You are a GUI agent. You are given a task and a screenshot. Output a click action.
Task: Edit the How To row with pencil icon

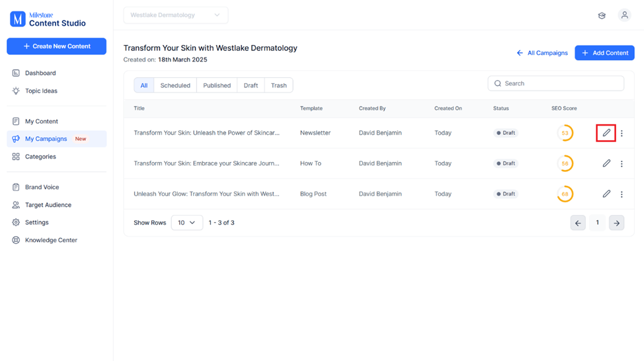(x=606, y=163)
